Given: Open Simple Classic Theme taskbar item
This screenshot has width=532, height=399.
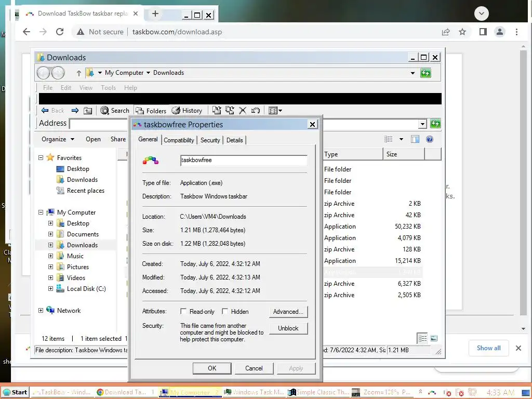Looking at the screenshot, I should (x=318, y=392).
